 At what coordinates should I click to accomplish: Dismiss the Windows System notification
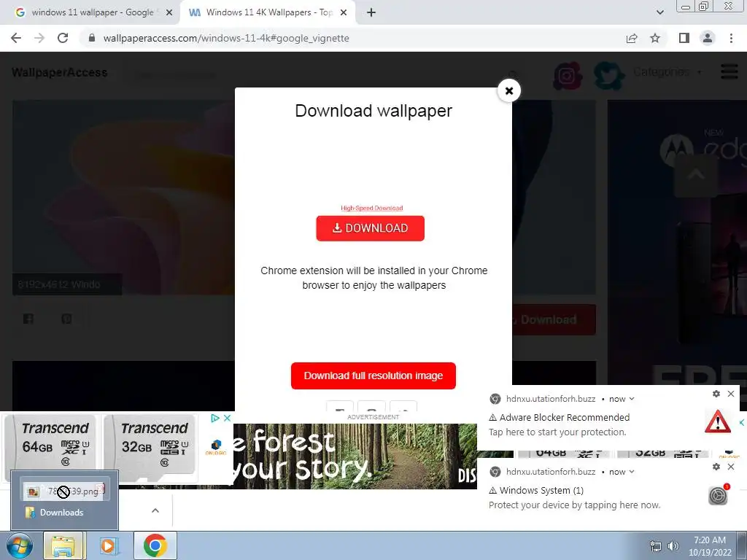pos(731,467)
